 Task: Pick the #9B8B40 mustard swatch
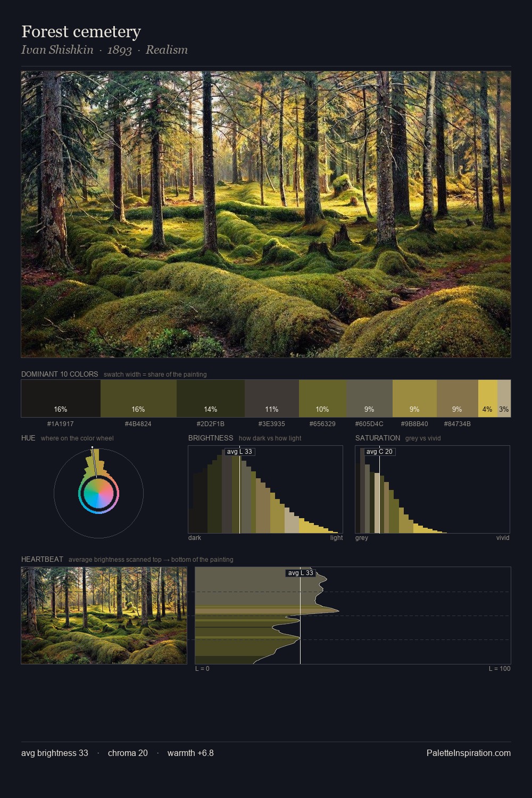(414, 398)
